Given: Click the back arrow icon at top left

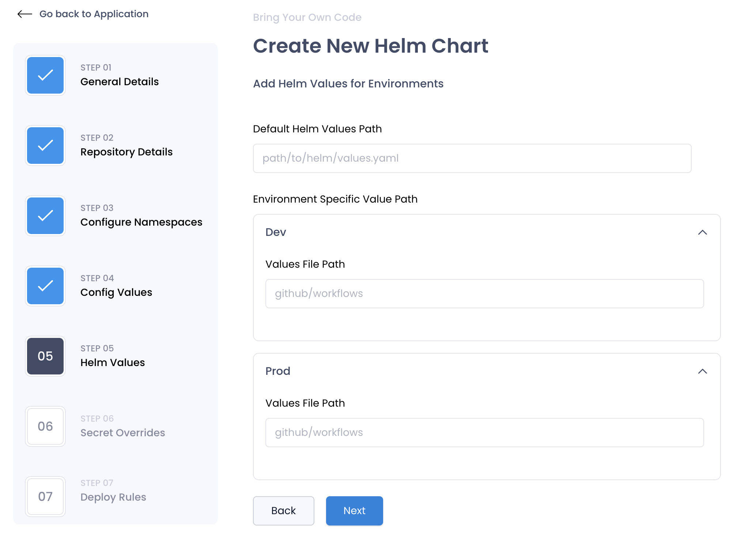Looking at the screenshot, I should point(25,14).
